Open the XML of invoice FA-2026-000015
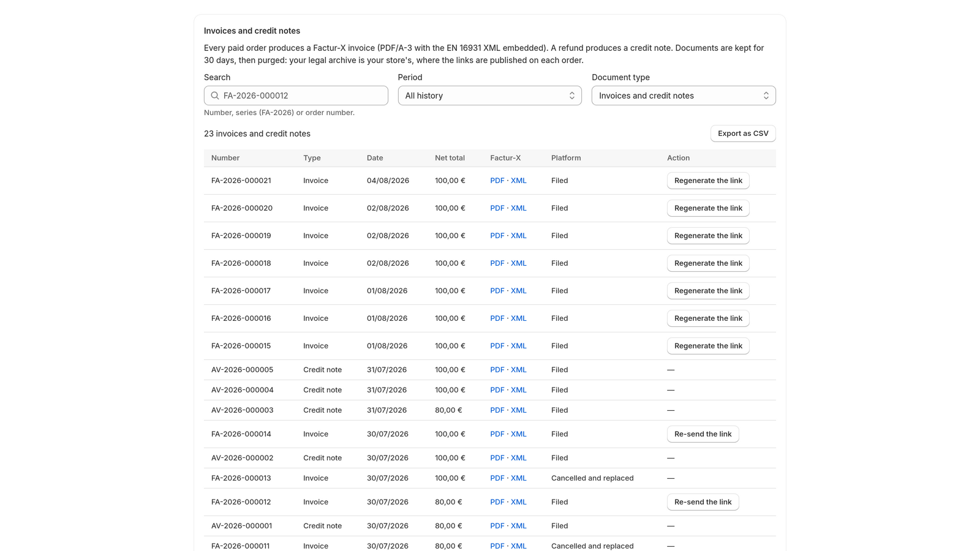This screenshot has width=980, height=551. point(518,346)
